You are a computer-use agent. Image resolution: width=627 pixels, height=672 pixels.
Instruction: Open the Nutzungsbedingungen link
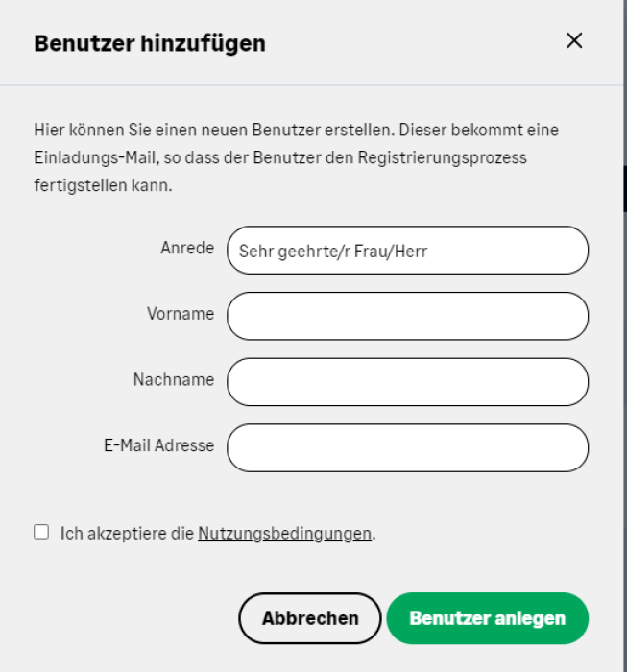pyautogui.click(x=284, y=534)
